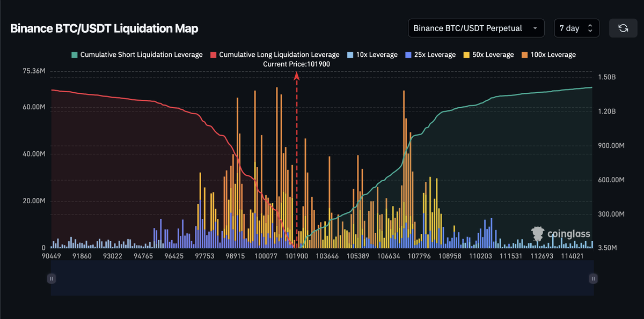Screen dimensions: 644x319
Task: Click the 98915 x-axis price label
Action: [234, 256]
